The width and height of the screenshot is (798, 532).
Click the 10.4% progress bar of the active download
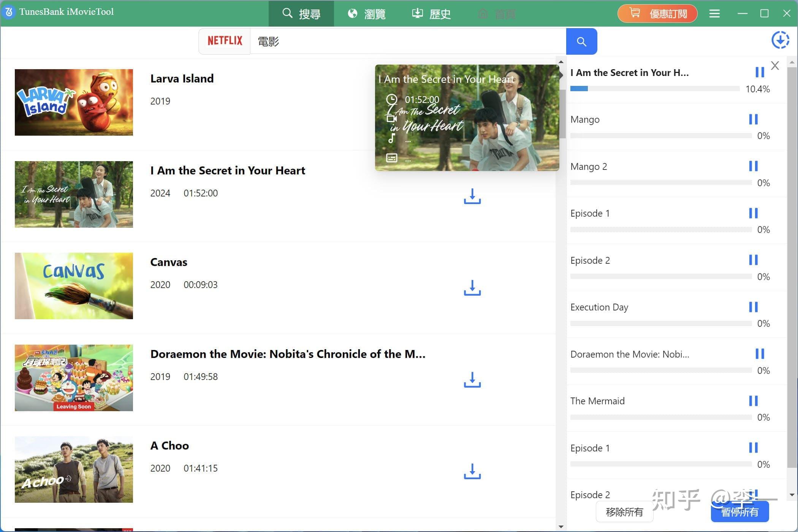[655, 88]
